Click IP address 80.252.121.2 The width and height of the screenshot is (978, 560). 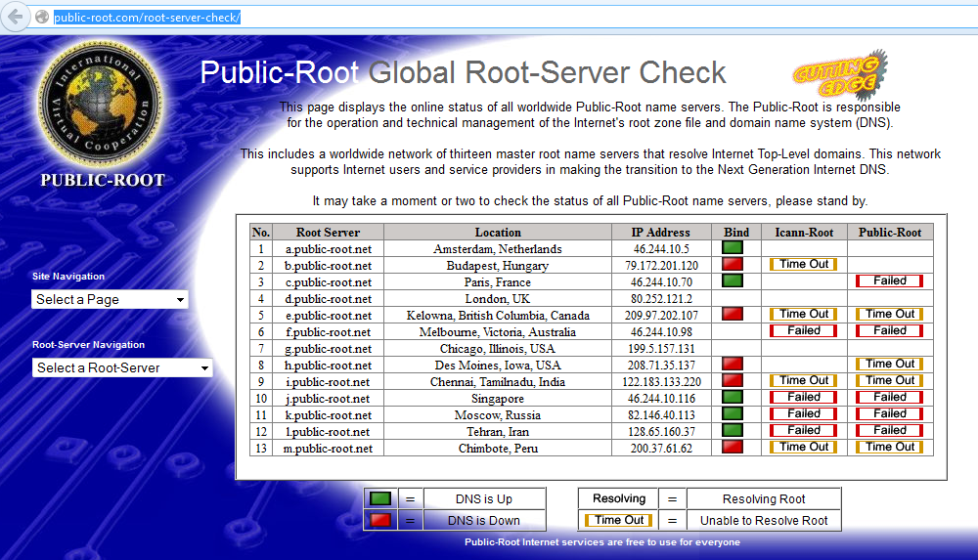(x=661, y=299)
